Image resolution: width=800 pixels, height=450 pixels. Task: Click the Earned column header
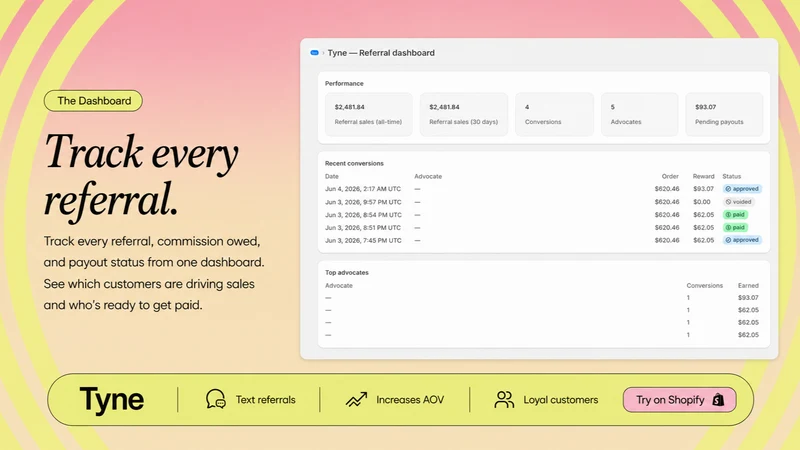tap(748, 285)
